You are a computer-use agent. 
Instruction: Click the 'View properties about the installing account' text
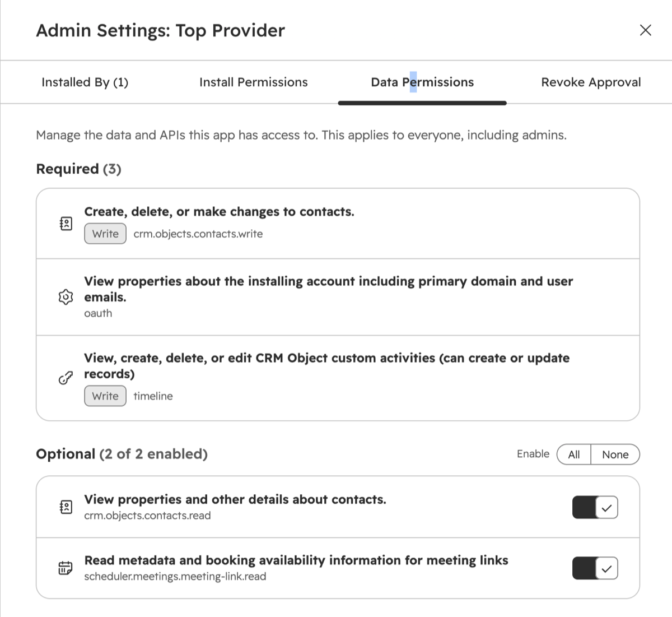(x=328, y=289)
